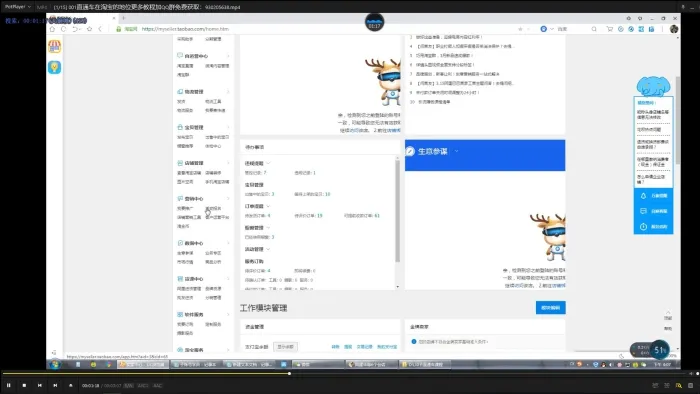Expand the 物流管理 sidebar chevron

[x=228, y=91]
